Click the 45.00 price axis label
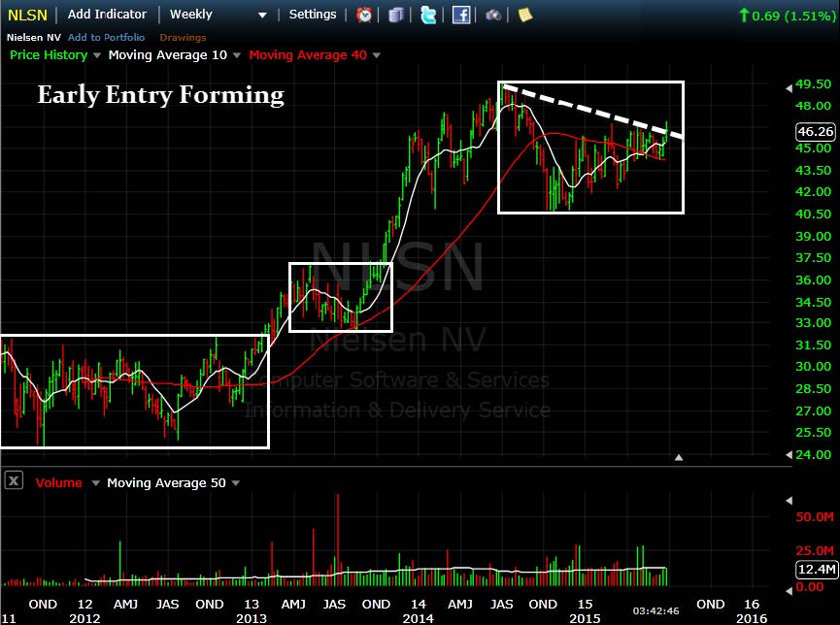This screenshot has width=840, height=625. pyautogui.click(x=813, y=148)
